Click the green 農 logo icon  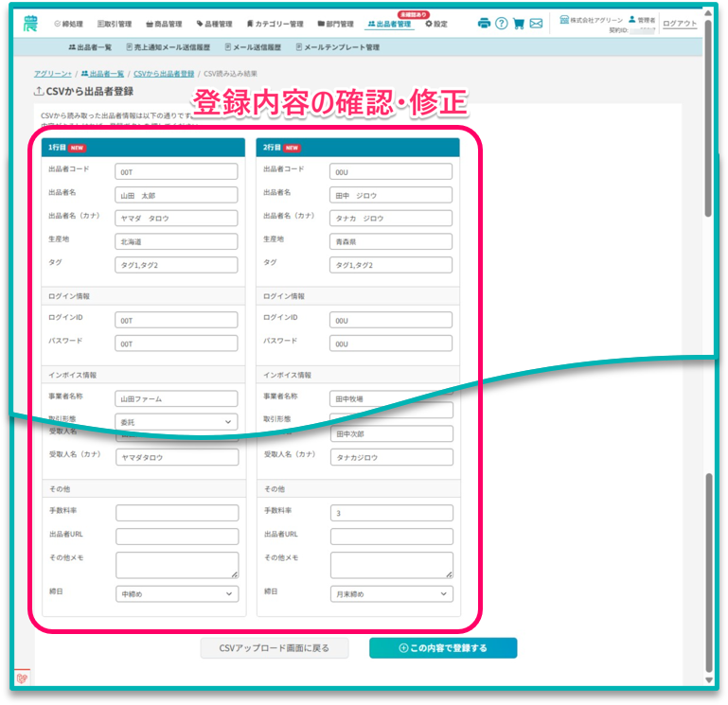coord(30,23)
